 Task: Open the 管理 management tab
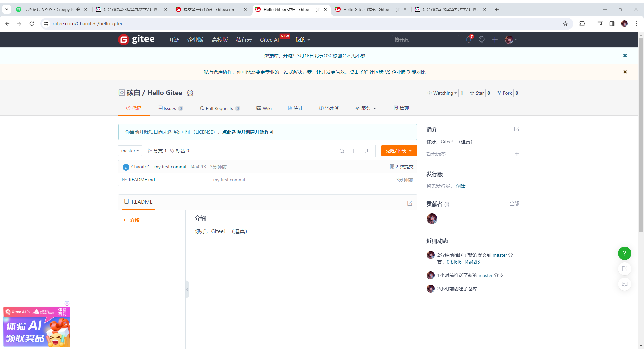tap(401, 108)
